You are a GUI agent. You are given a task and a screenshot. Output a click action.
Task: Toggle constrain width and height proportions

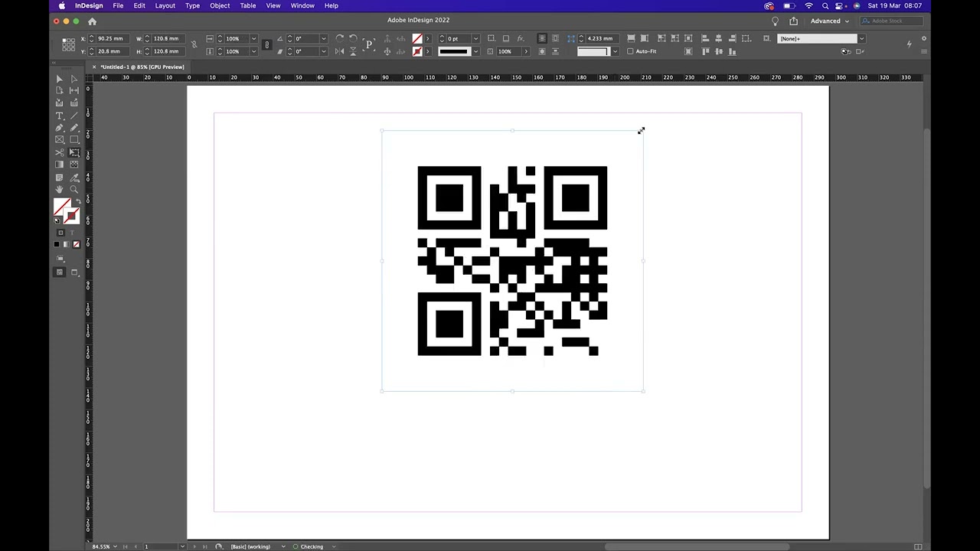(194, 44)
